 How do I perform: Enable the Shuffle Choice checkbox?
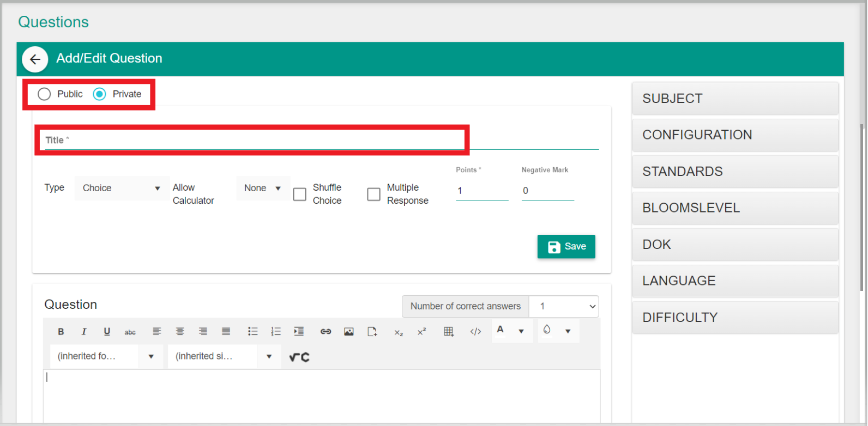pyautogui.click(x=300, y=194)
